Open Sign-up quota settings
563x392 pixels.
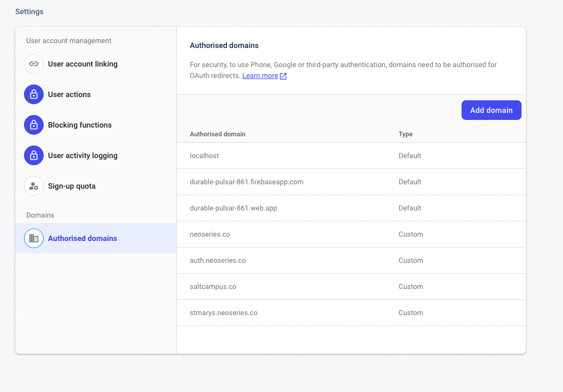pyautogui.click(x=95, y=186)
